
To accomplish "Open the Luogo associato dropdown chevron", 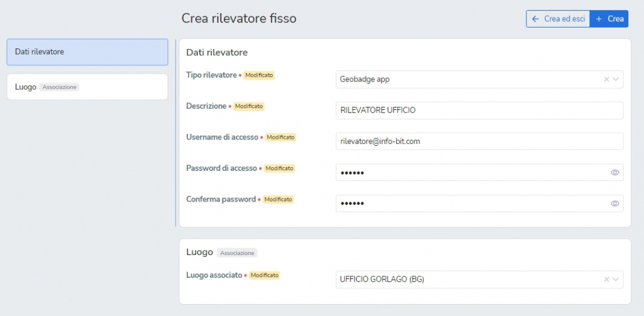I will [615, 280].
